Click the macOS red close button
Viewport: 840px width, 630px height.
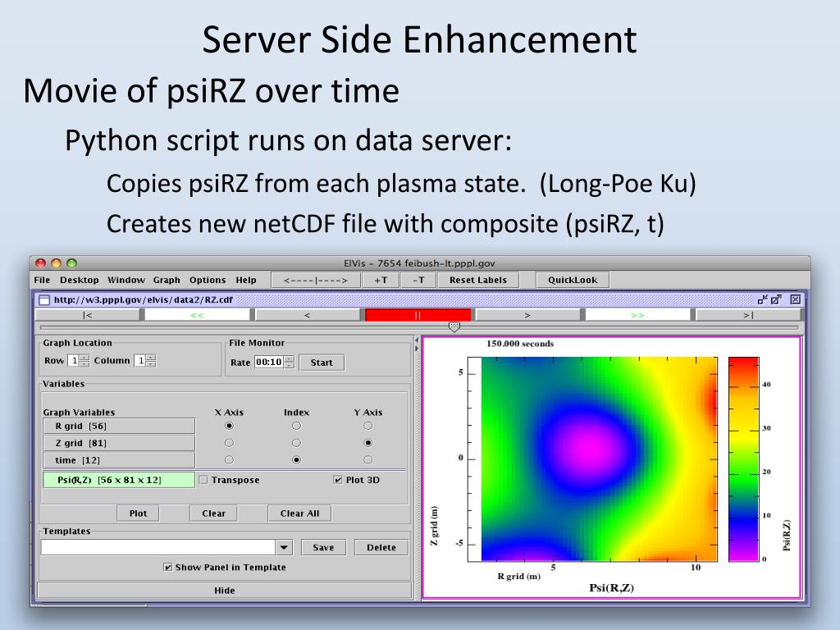41,263
